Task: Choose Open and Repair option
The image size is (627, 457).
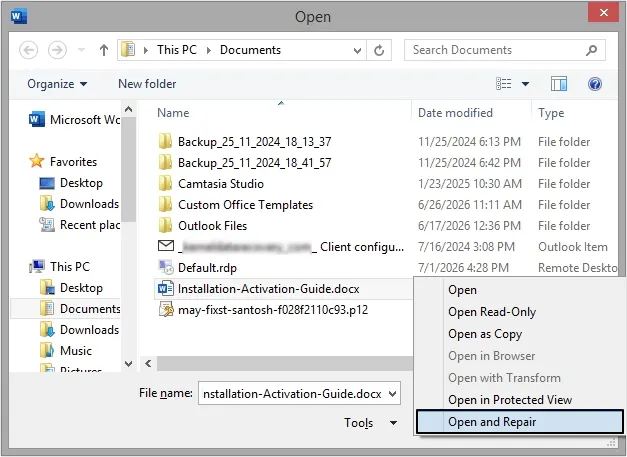Action: click(519, 421)
